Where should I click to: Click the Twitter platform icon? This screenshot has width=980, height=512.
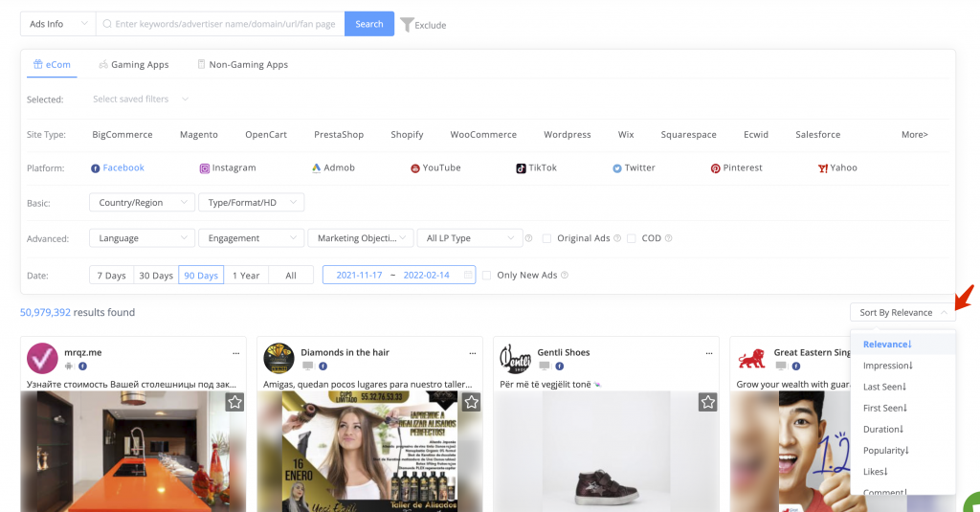click(x=617, y=168)
